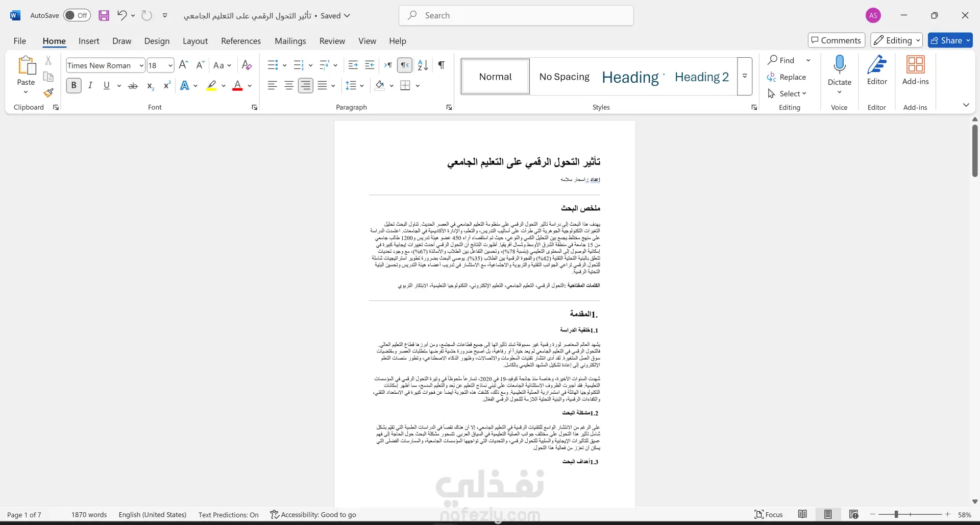Click the Focus mode button
This screenshot has height=525, width=980.
(x=769, y=514)
